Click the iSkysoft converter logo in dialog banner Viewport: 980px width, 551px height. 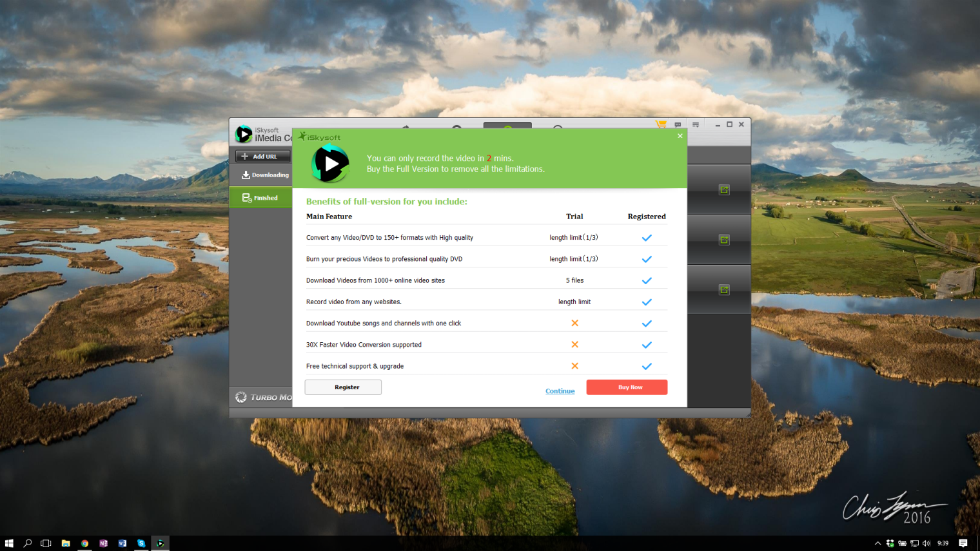[x=330, y=164]
